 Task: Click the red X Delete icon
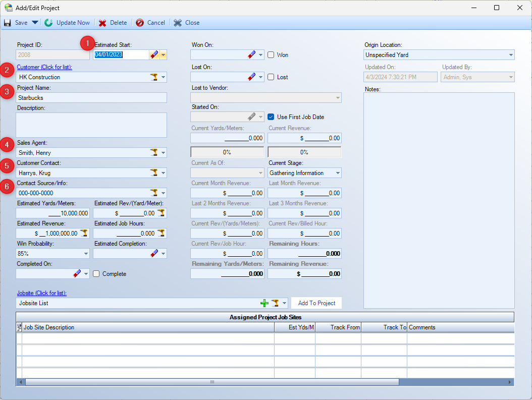(102, 23)
